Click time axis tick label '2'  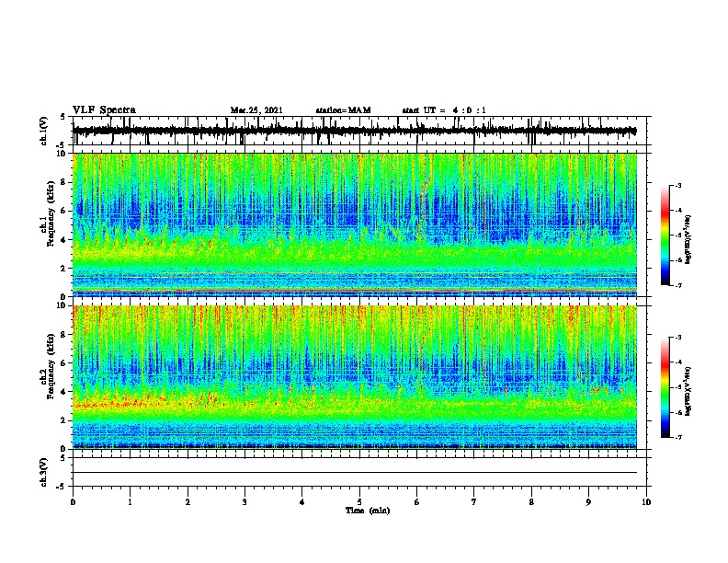pyautogui.click(x=188, y=502)
